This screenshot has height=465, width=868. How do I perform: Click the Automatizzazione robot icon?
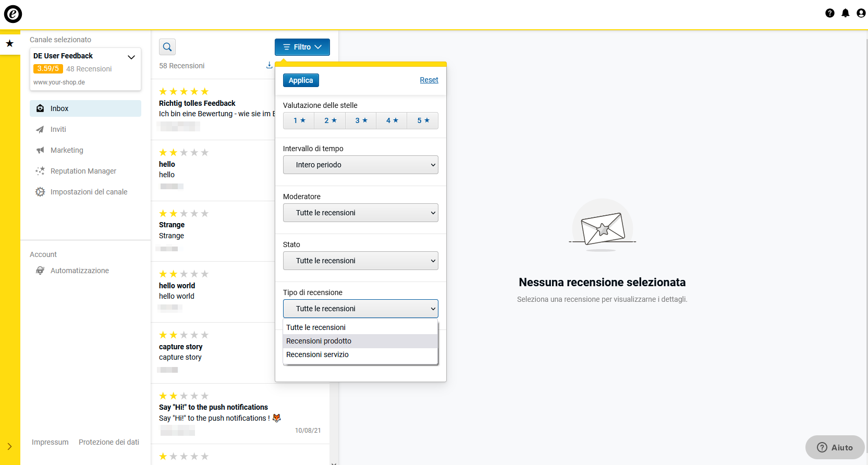40,271
